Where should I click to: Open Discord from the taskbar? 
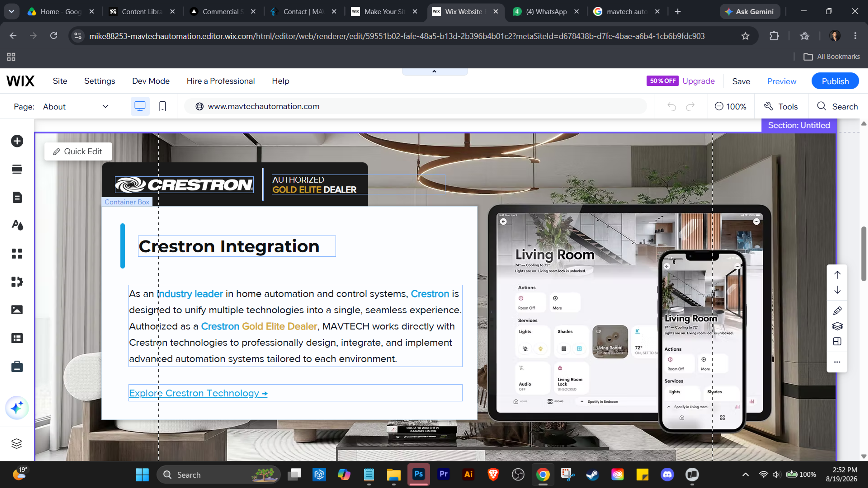click(x=667, y=474)
